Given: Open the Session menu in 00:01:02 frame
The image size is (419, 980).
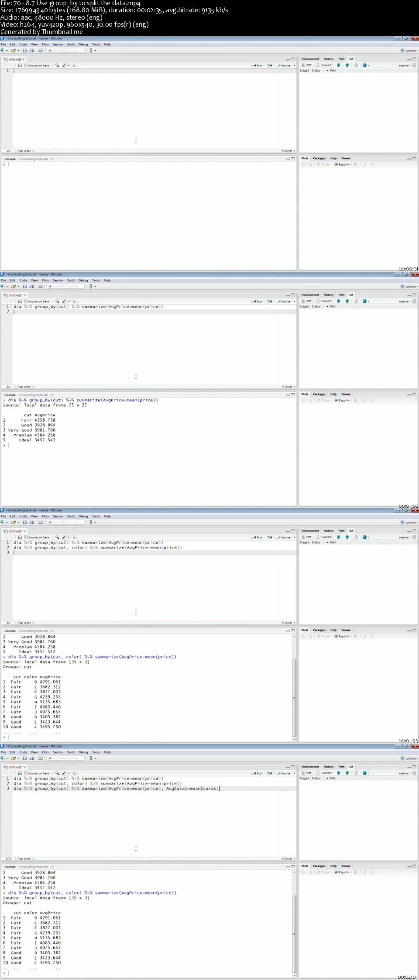Looking at the screenshot, I should pos(58,280).
